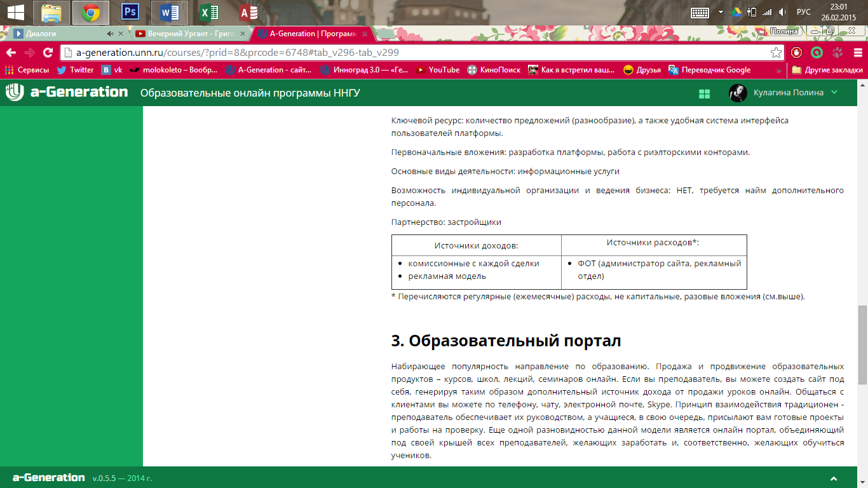Image resolution: width=868 pixels, height=488 pixels.
Task: Open the A-Generation - сайт bookmark
Action: (269, 70)
